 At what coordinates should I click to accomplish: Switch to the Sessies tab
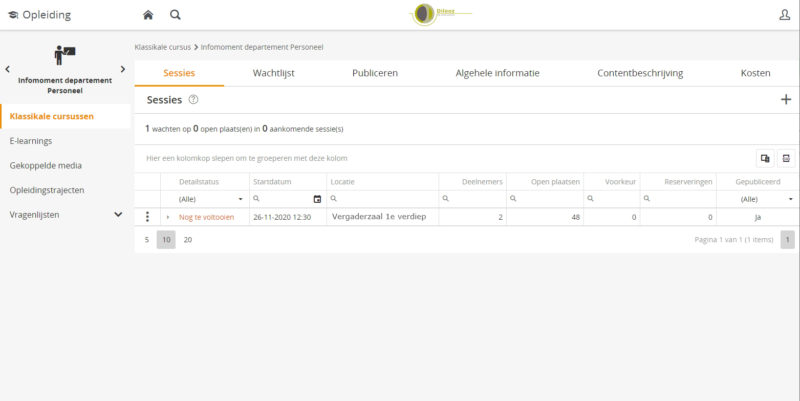179,73
